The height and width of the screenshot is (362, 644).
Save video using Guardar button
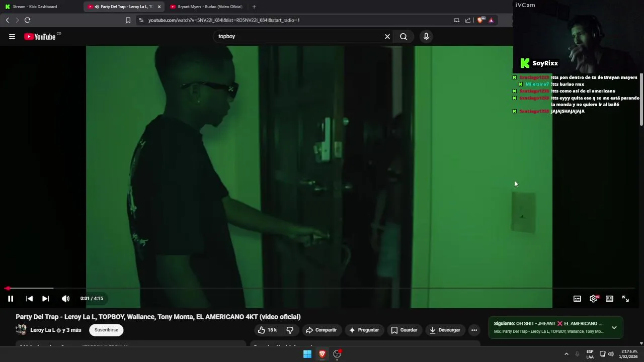point(405,330)
